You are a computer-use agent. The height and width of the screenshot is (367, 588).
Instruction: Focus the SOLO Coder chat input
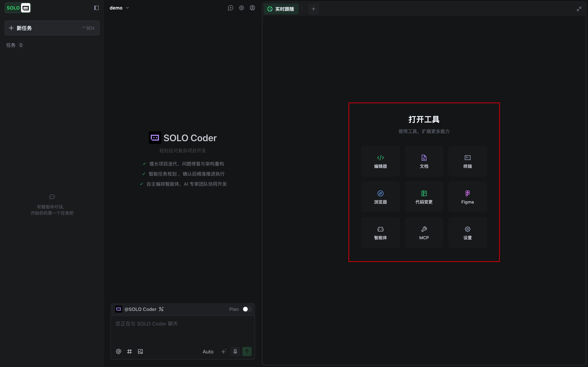click(182, 330)
